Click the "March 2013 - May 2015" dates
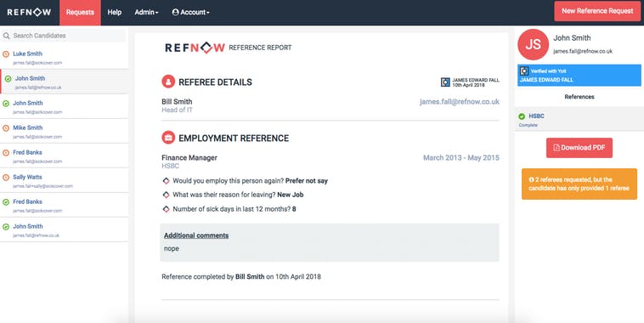Screen dimensions: 644x323 coord(461,158)
